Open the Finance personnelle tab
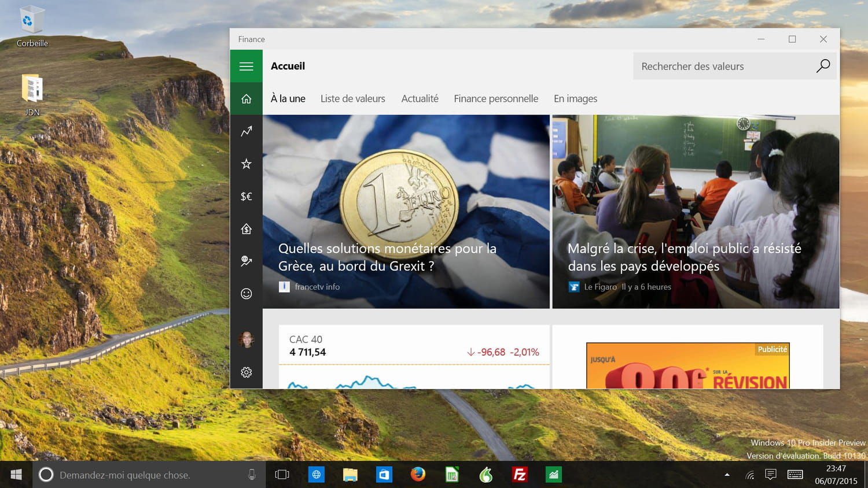This screenshot has width=868, height=488. (496, 99)
